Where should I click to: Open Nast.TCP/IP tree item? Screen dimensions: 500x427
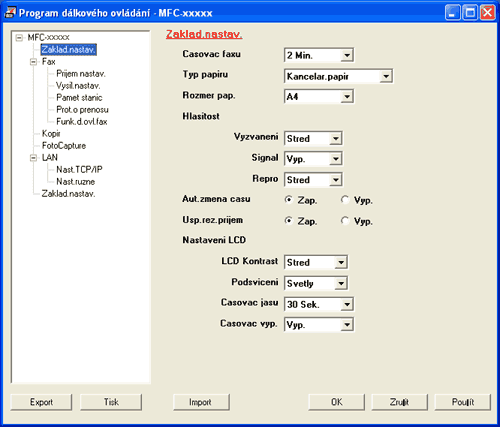click(x=79, y=170)
